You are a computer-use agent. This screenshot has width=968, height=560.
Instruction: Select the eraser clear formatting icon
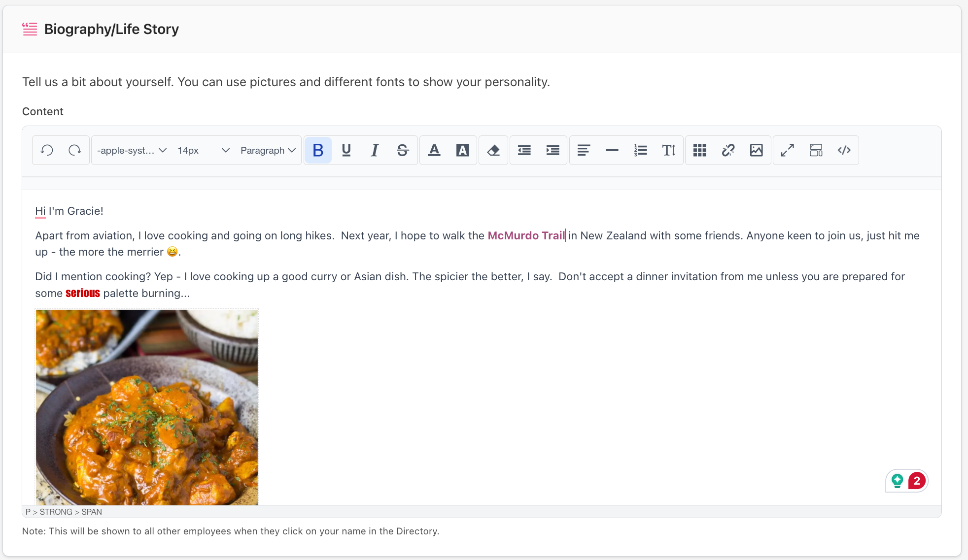point(493,150)
